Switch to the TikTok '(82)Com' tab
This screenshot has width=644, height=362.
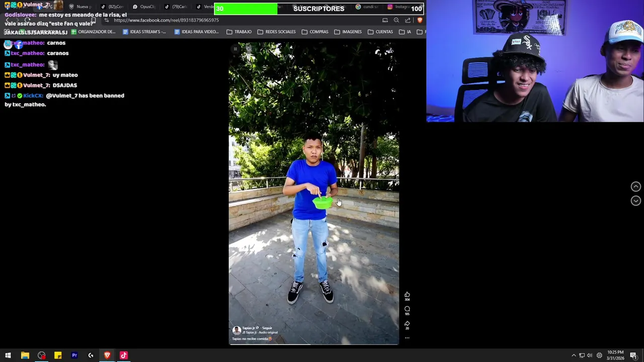click(x=113, y=7)
